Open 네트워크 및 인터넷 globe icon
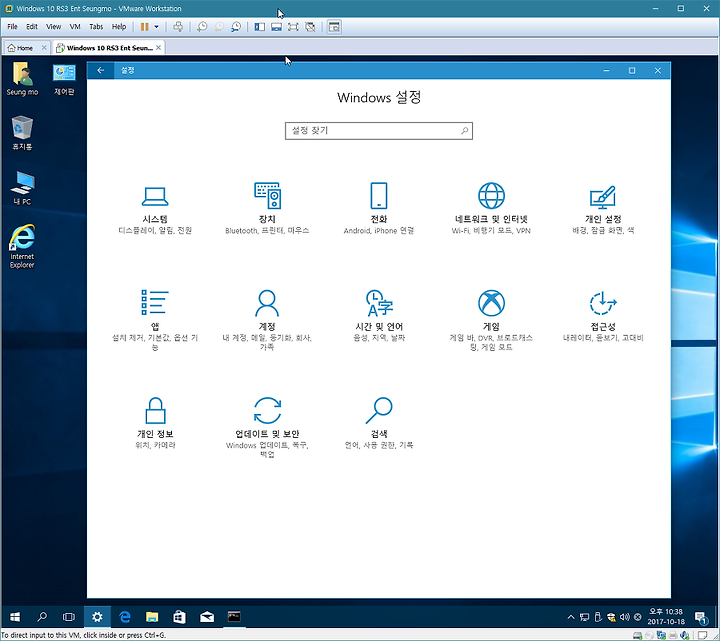The height and width of the screenshot is (641, 720). click(491, 196)
